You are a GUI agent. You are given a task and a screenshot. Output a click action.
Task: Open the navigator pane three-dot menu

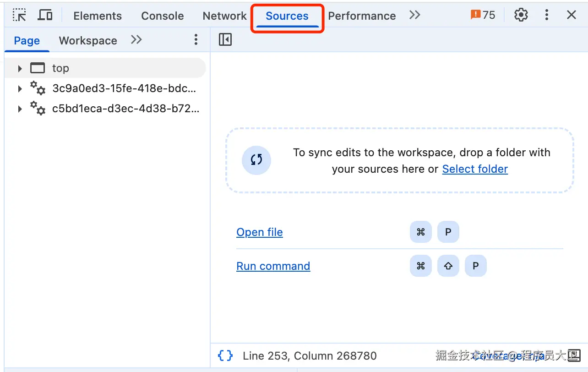tap(196, 40)
